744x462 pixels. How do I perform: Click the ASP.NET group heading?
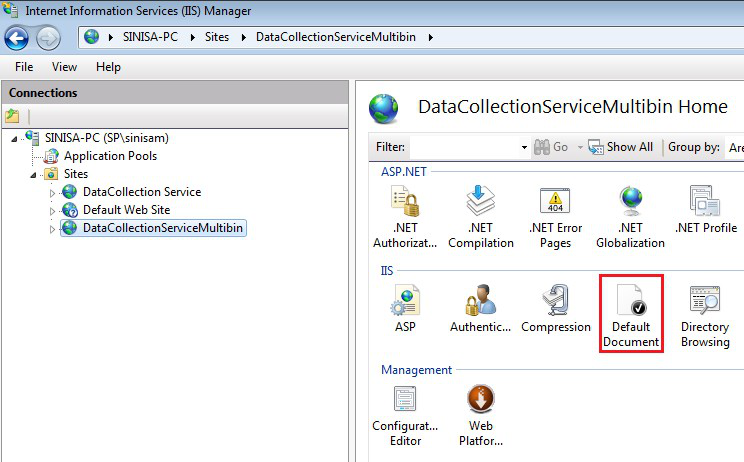point(404,172)
